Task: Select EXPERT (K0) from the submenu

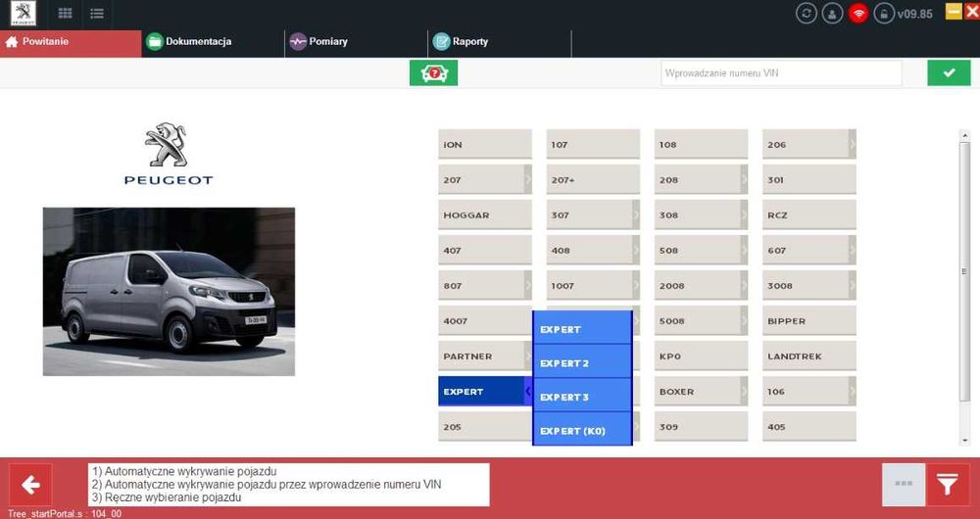Action: (582, 430)
